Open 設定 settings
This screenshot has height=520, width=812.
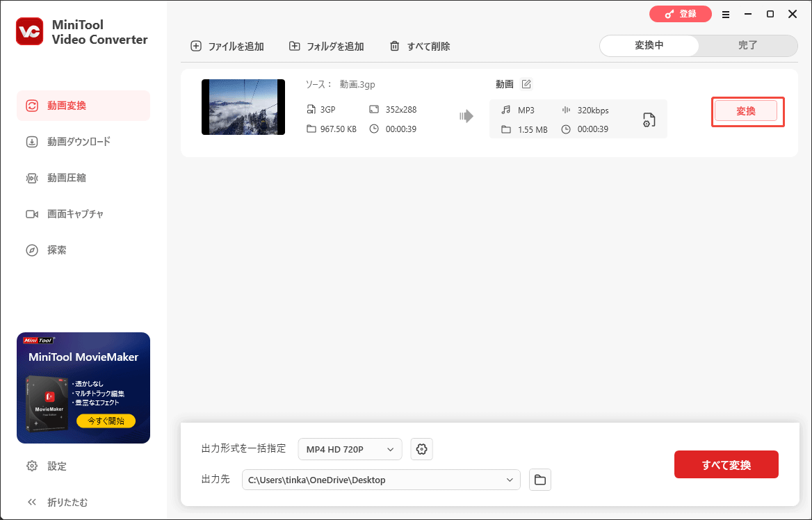click(47, 466)
